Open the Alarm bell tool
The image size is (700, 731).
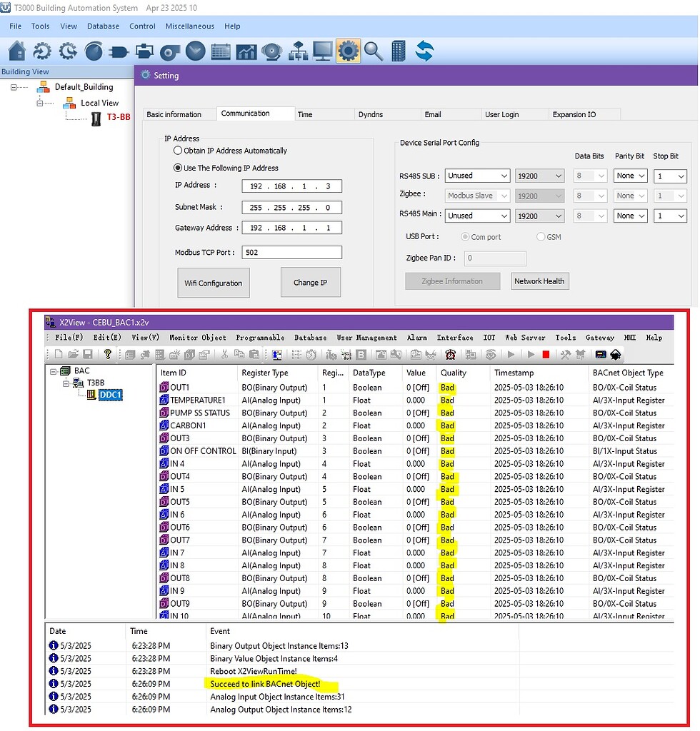pos(272,51)
